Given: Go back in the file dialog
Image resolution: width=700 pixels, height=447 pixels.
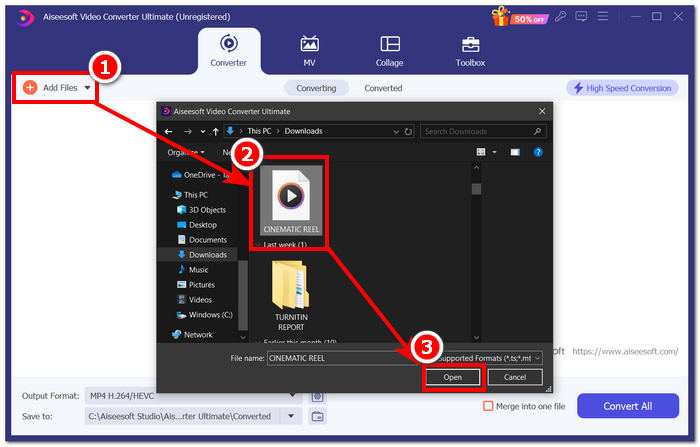Looking at the screenshot, I should coord(168,131).
